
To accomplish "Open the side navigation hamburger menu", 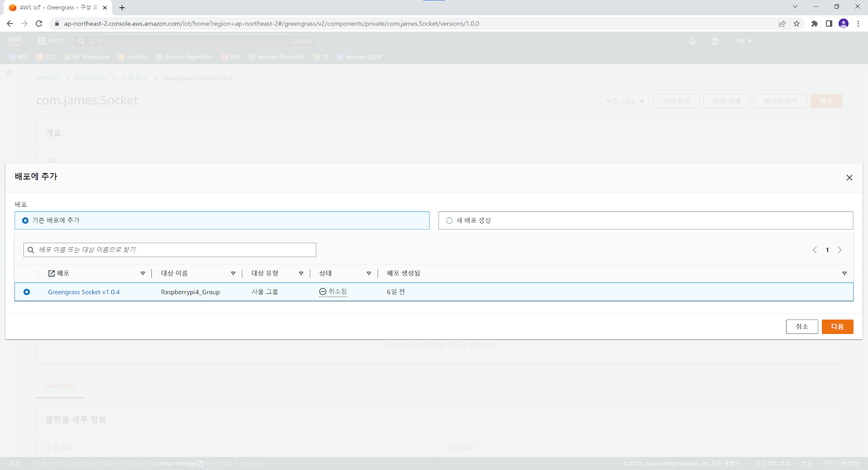I will click(x=9, y=73).
